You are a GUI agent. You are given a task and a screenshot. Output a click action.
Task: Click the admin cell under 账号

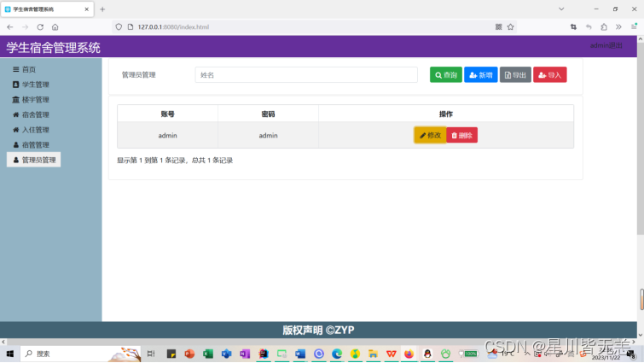tap(167, 135)
